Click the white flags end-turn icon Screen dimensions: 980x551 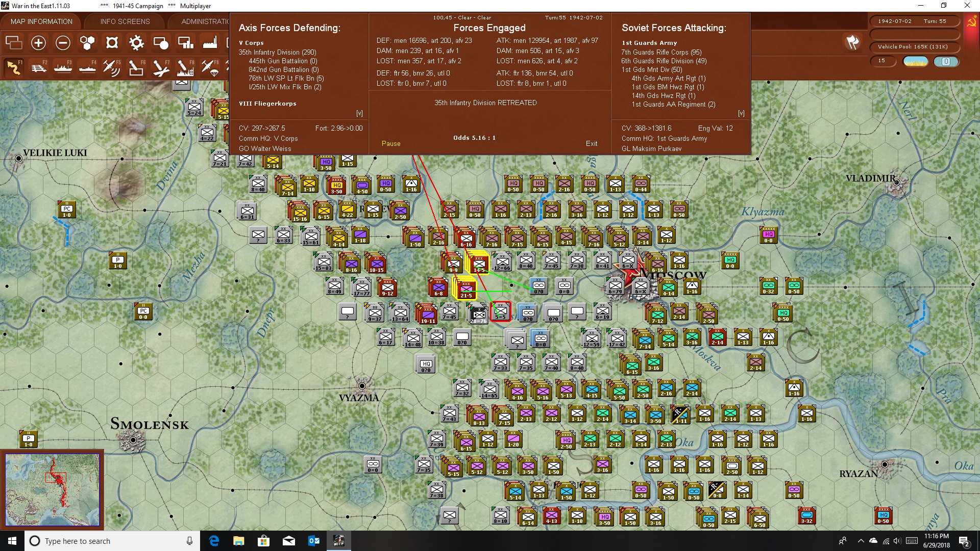tap(852, 42)
